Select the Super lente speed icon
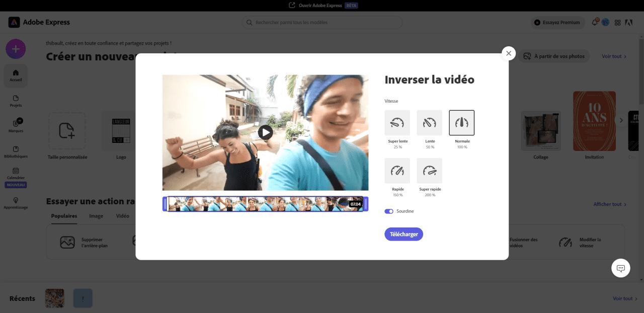 397,122
